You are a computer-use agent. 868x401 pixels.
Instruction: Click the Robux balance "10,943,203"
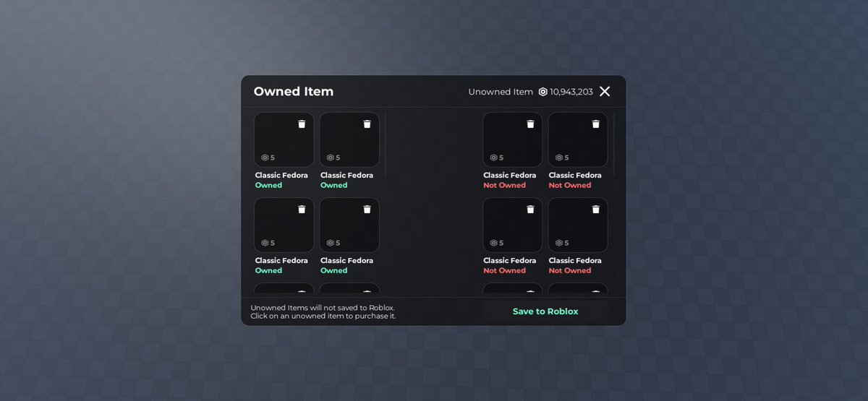[571, 92]
